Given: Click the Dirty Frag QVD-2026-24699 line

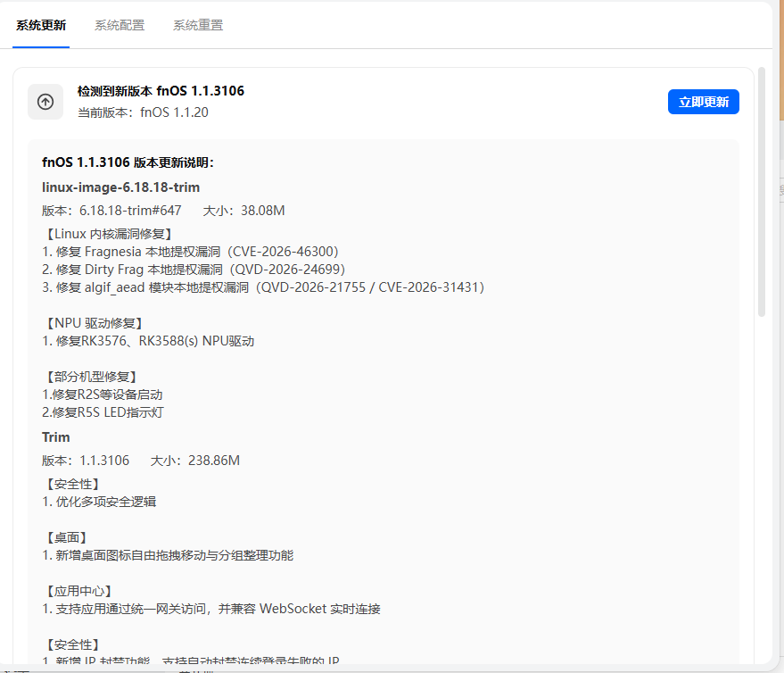Looking at the screenshot, I should (194, 270).
